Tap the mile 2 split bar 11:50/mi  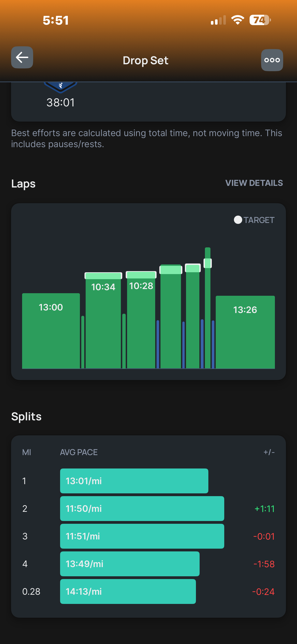(x=142, y=509)
